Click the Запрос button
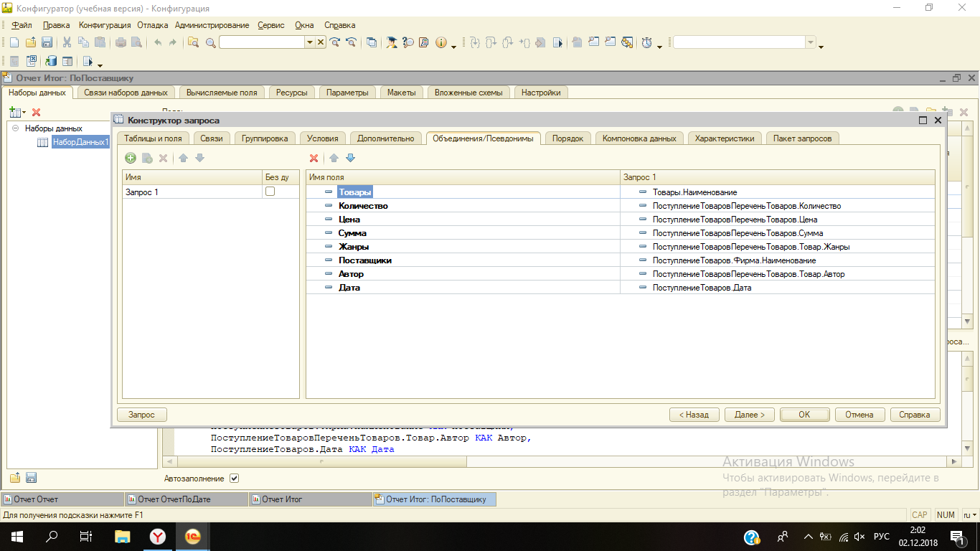Image resolution: width=980 pixels, height=551 pixels. 141,414
